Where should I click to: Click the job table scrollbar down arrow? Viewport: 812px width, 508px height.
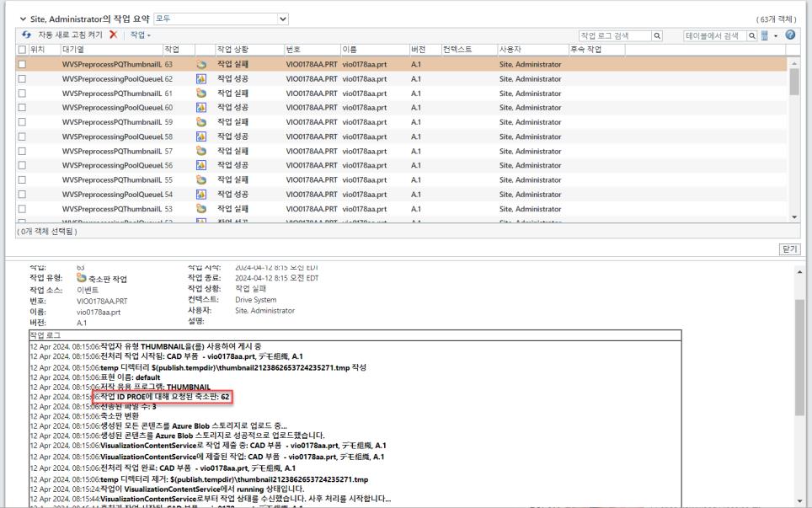point(793,217)
